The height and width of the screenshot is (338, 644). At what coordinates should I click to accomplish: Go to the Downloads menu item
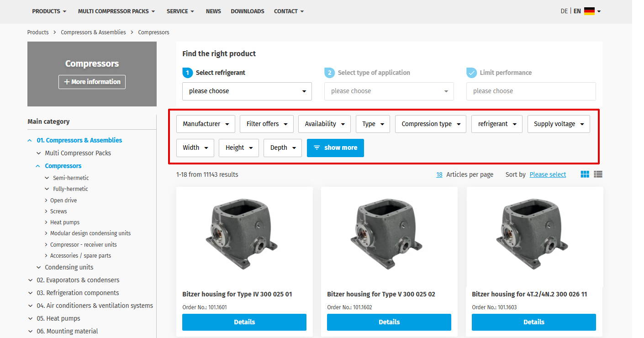click(x=247, y=11)
